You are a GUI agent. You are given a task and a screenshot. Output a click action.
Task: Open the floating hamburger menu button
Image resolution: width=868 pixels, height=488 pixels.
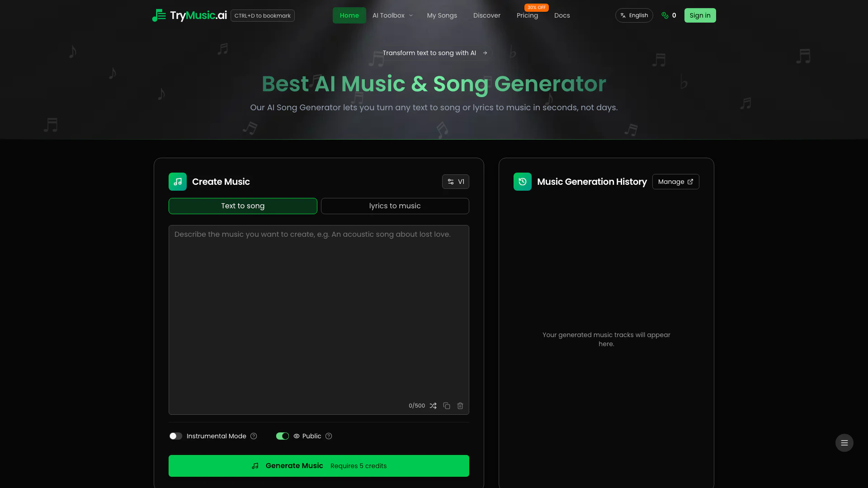844,443
